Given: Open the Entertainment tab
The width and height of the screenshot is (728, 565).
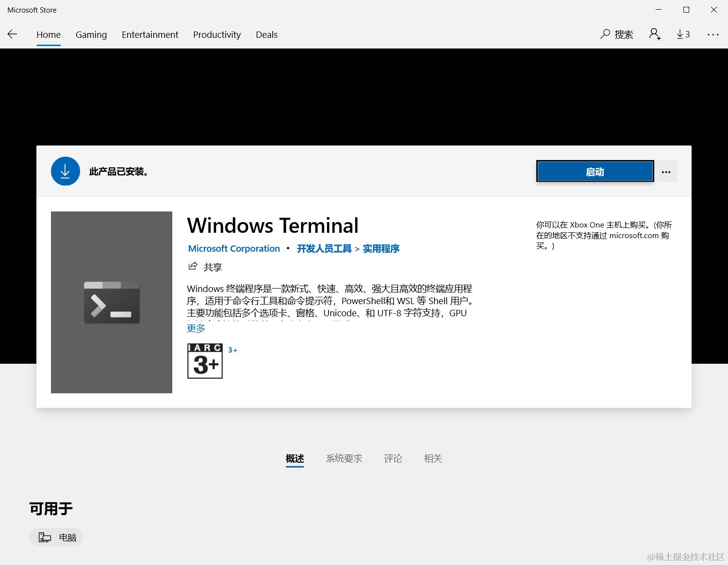Looking at the screenshot, I should (x=150, y=34).
